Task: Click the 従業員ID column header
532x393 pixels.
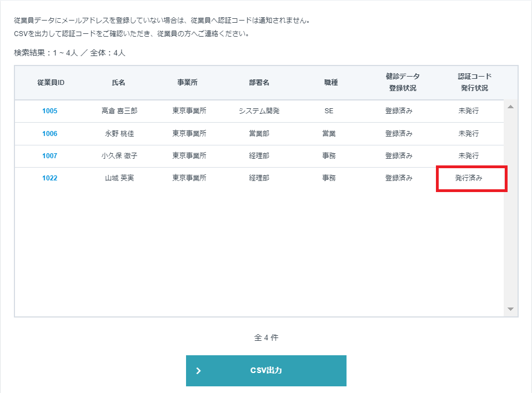Action: point(50,82)
